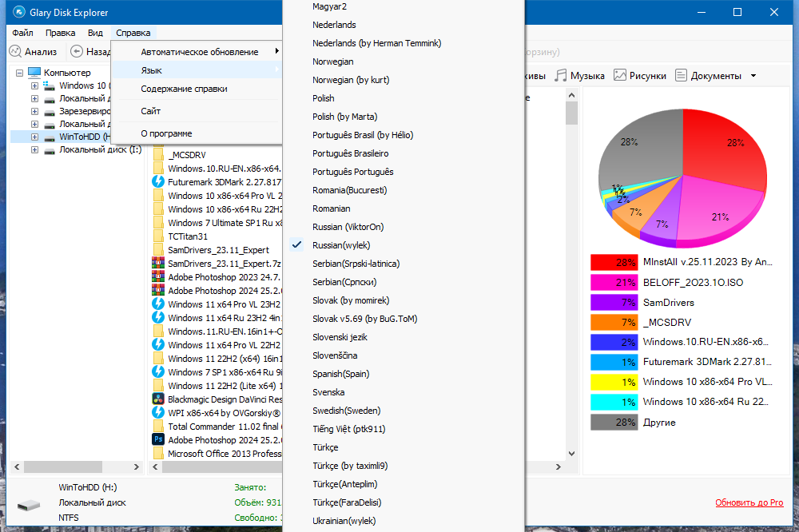Image resolution: width=799 pixels, height=532 pixels.
Task: Open the Файл menu
Action: pyautogui.click(x=23, y=33)
